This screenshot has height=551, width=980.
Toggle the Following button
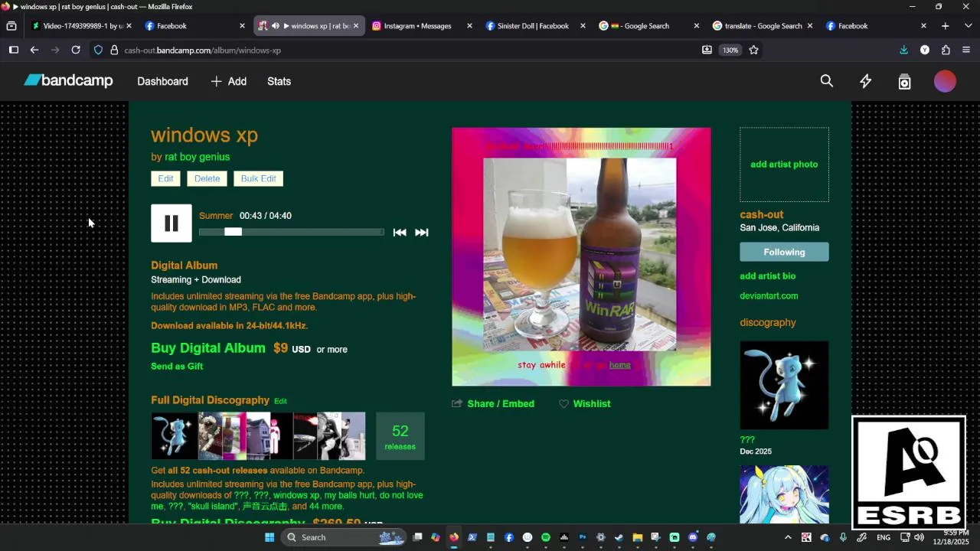pyautogui.click(x=784, y=252)
